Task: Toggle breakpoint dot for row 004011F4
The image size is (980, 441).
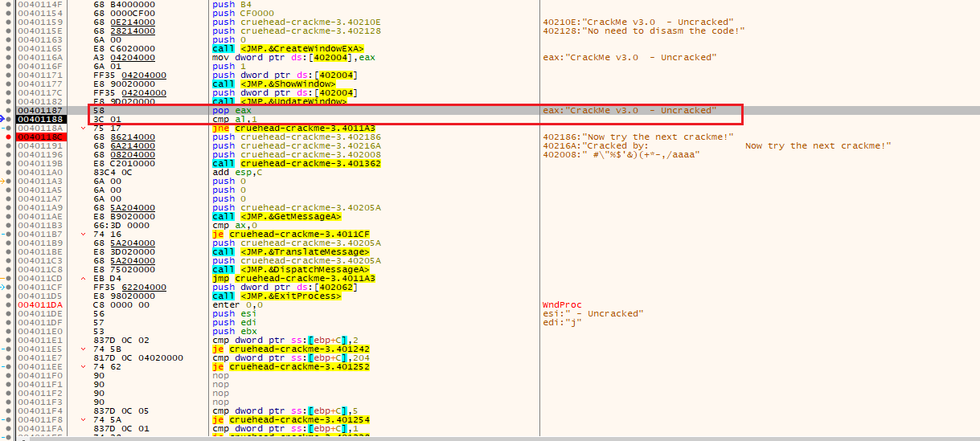Action: [9, 410]
